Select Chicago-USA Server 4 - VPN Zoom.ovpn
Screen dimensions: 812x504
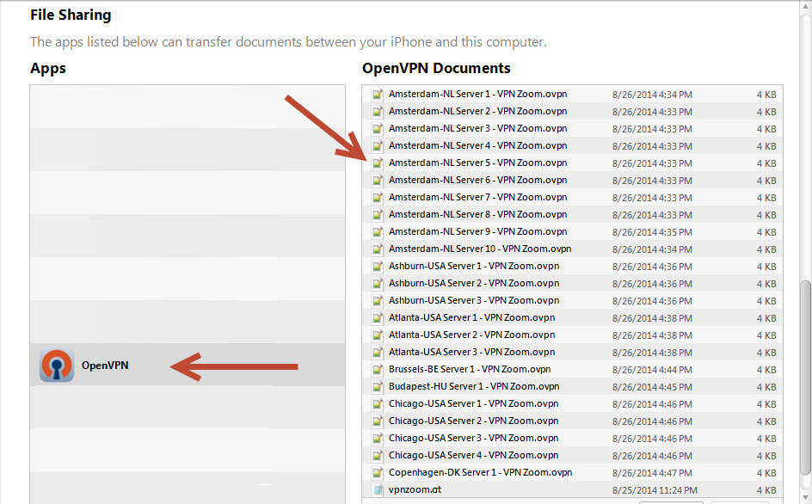click(473, 455)
